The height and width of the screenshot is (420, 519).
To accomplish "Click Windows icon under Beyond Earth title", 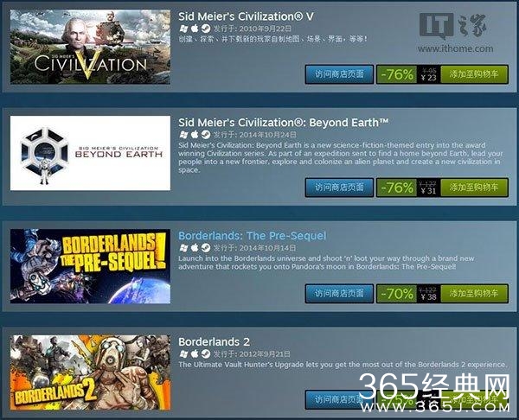I will [183, 135].
